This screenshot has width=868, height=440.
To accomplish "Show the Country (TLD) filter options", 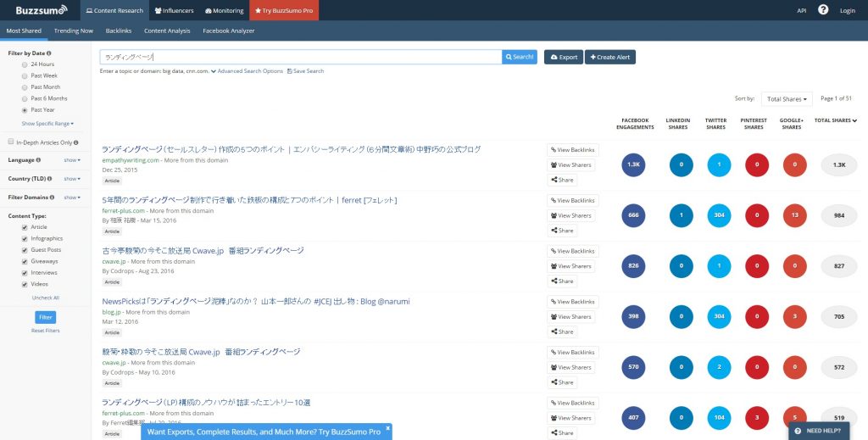I will (72, 179).
